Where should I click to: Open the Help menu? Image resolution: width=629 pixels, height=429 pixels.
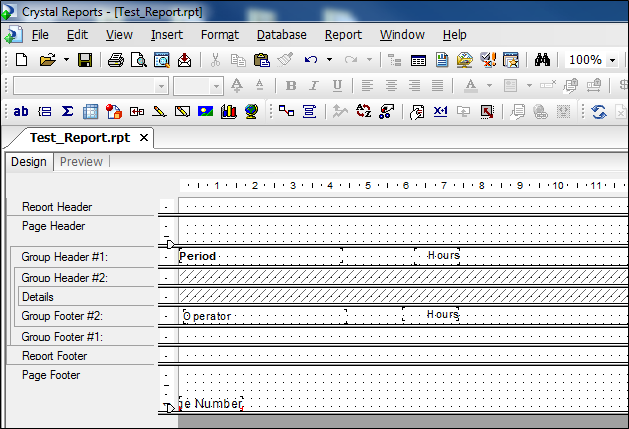pyautogui.click(x=455, y=35)
